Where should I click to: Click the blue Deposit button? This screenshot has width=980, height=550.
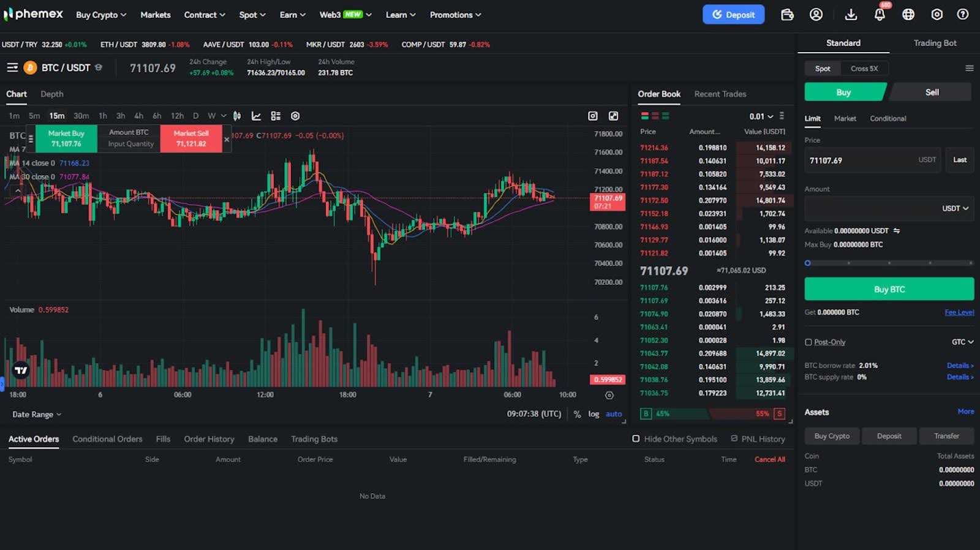tap(733, 15)
